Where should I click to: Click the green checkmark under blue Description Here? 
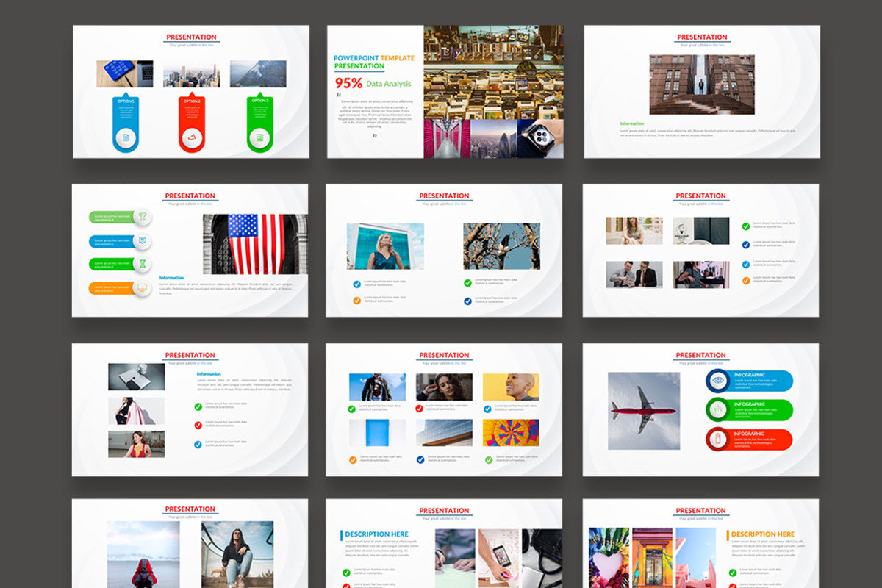346,572
